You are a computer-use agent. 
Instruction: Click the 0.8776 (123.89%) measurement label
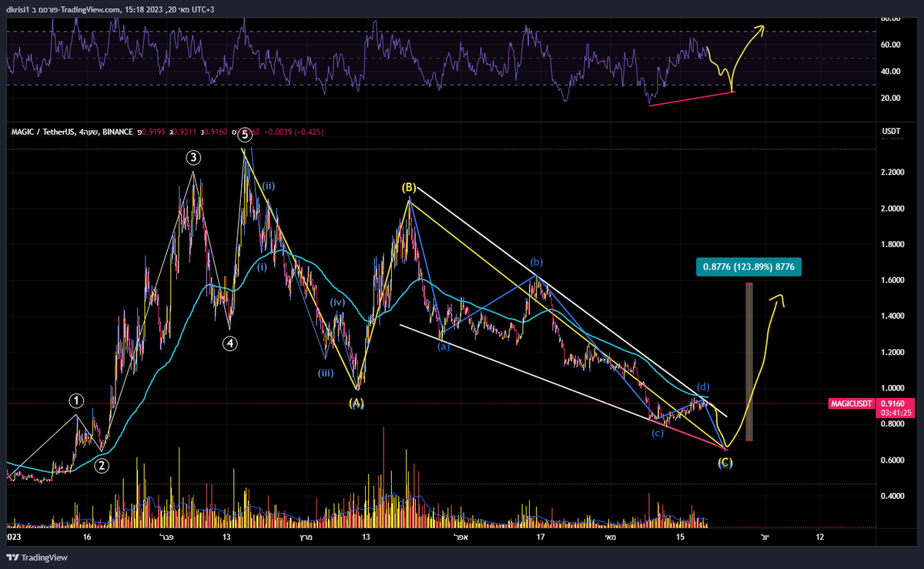coord(750,267)
